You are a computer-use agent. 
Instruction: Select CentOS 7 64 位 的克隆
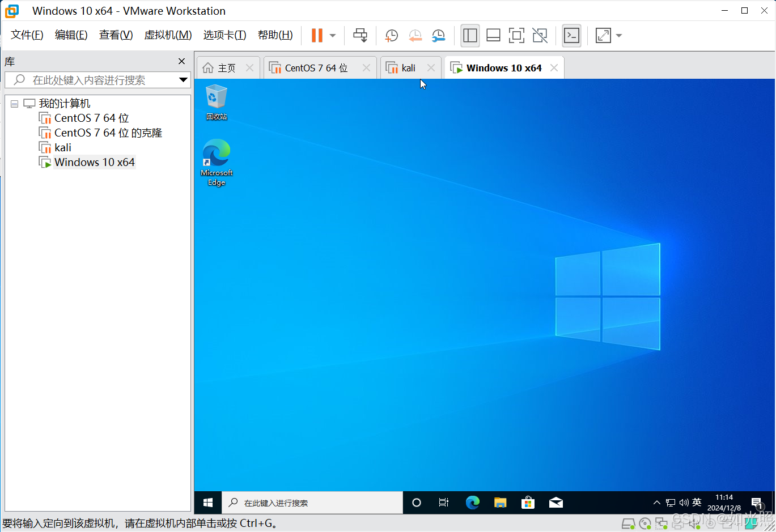click(x=108, y=133)
